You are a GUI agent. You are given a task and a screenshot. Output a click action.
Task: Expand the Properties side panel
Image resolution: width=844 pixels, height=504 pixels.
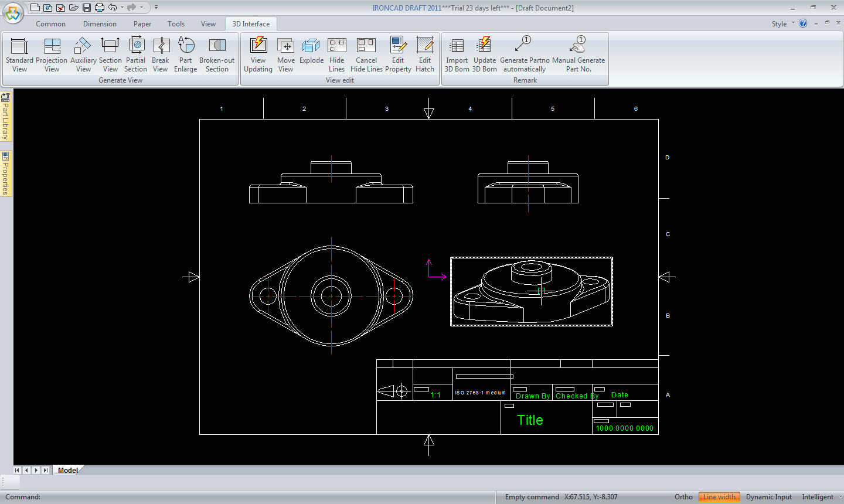pyautogui.click(x=6, y=173)
